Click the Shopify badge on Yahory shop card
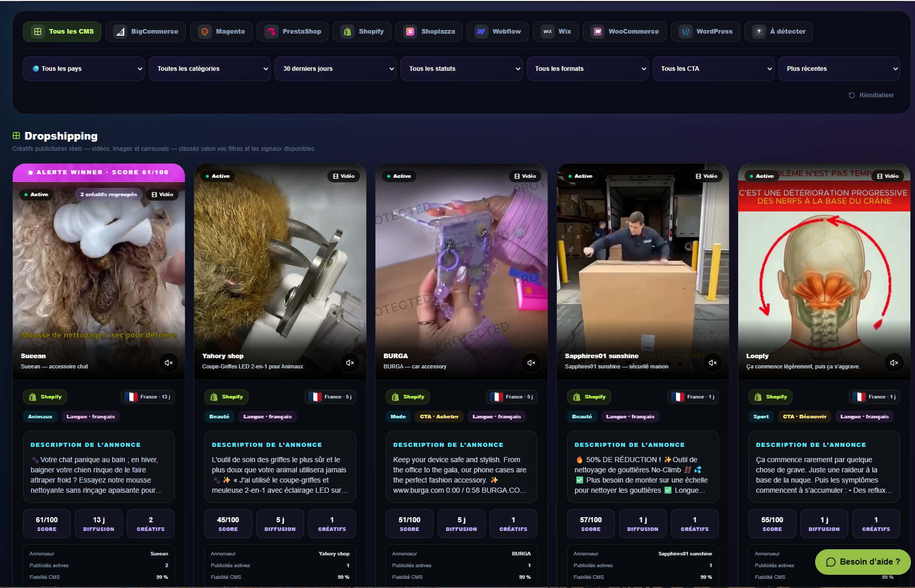Image resolution: width=915 pixels, height=588 pixels. [x=227, y=397]
